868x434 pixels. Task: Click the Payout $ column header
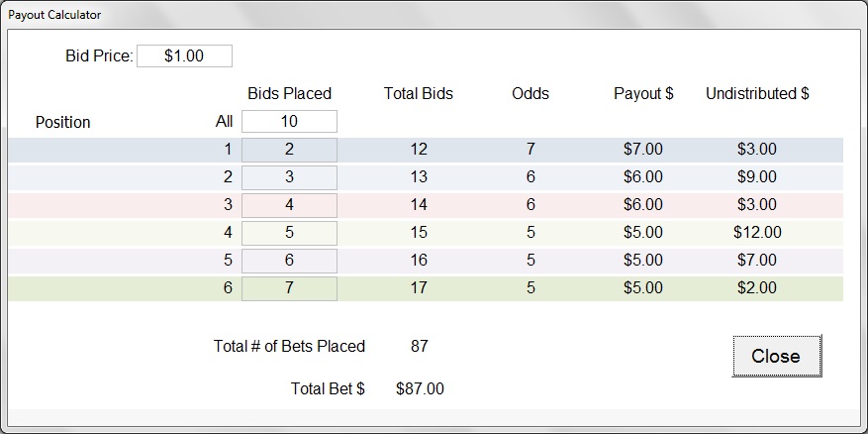point(643,93)
